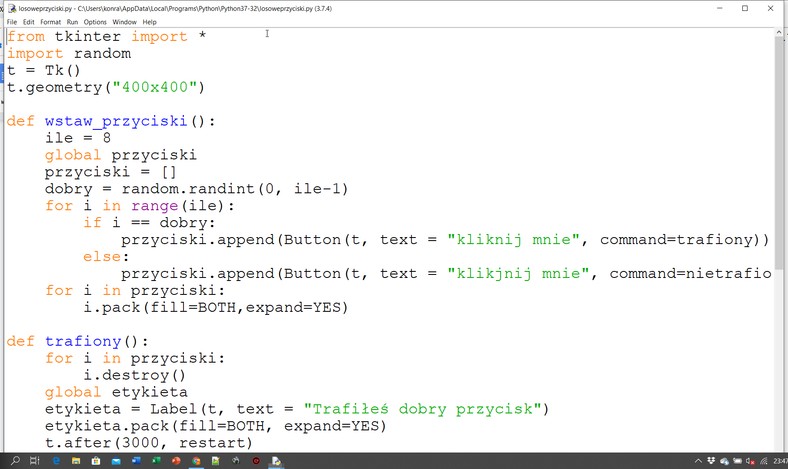The width and height of the screenshot is (788, 469).
Task: Open the Edit menu
Action: coord(29,21)
